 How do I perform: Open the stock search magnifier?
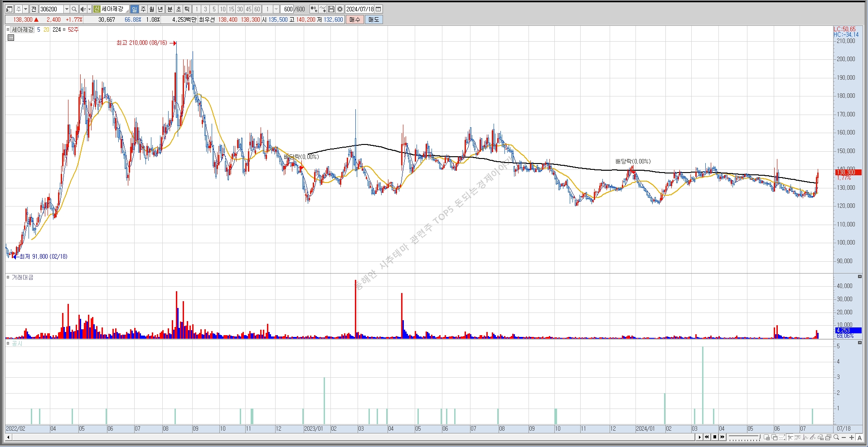click(74, 9)
